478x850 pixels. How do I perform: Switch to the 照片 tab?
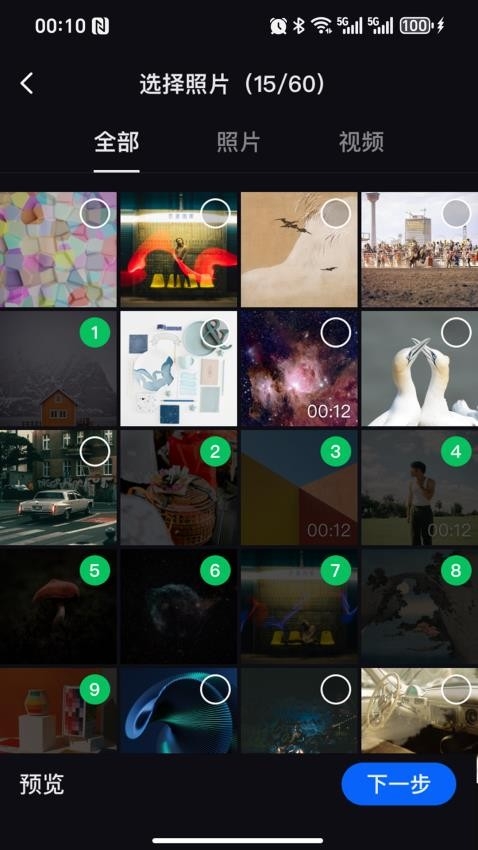[x=238, y=142]
